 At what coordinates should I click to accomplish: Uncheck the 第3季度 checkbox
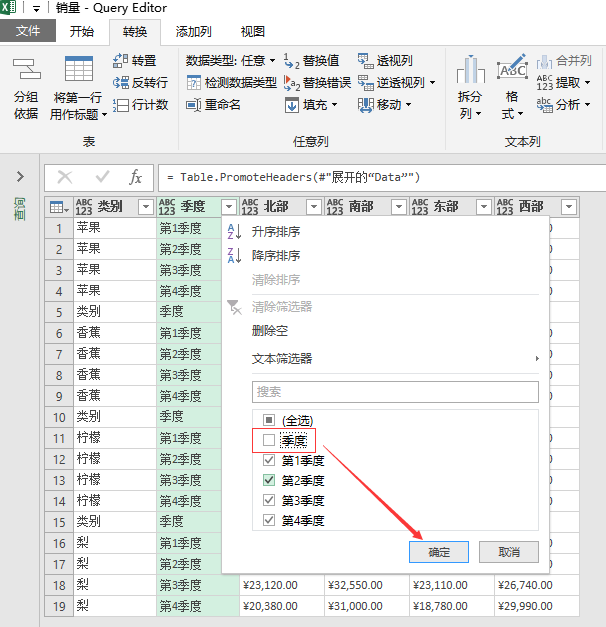(x=269, y=500)
